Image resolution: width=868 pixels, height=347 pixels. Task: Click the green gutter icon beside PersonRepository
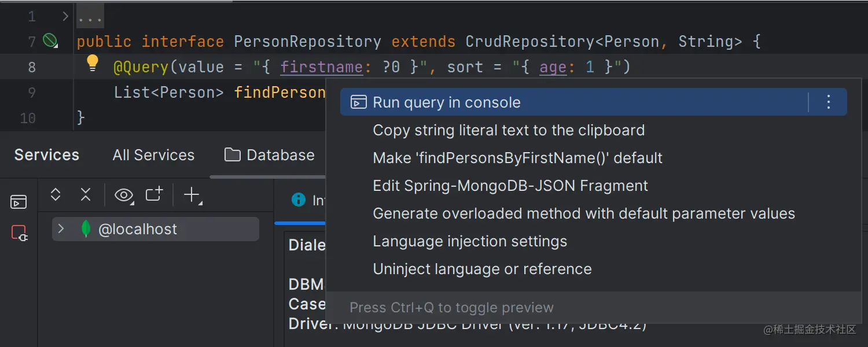pos(50,41)
